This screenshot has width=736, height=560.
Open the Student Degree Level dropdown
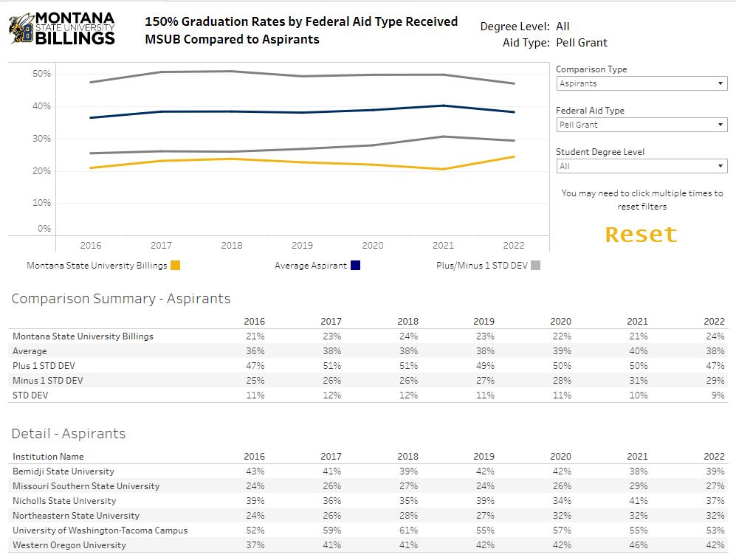(641, 166)
